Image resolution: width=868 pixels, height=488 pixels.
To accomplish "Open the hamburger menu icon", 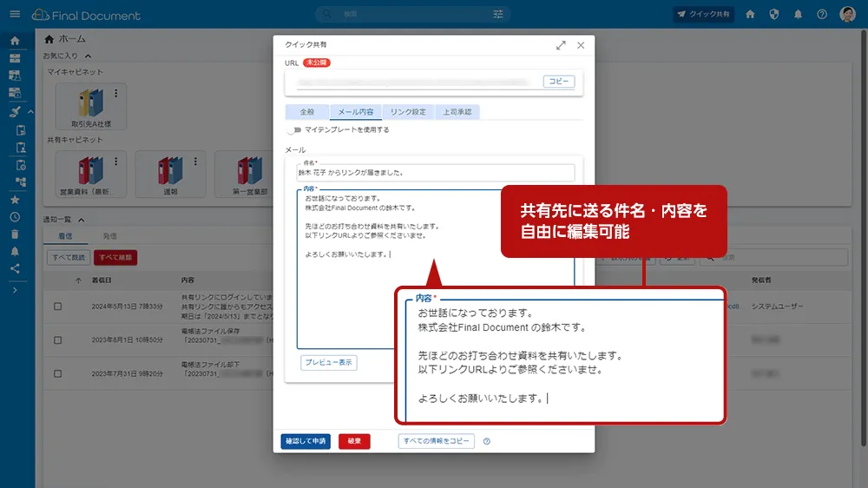I will pyautogui.click(x=15, y=14).
